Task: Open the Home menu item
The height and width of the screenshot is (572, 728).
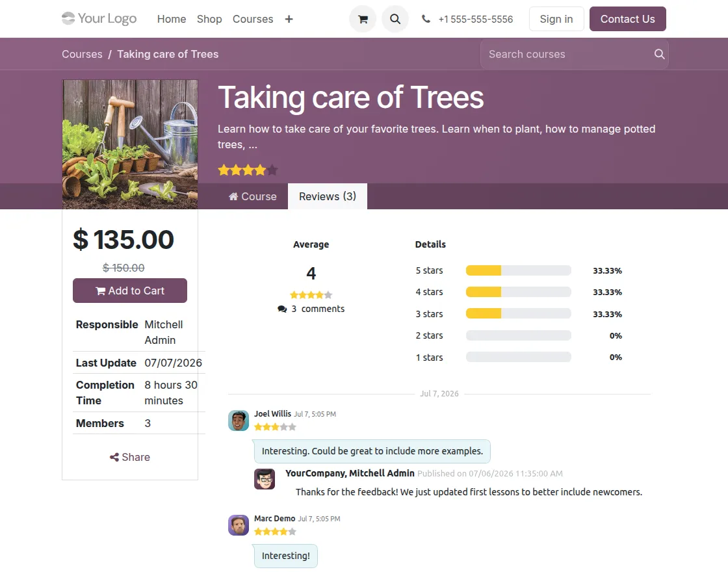Action: point(172,19)
